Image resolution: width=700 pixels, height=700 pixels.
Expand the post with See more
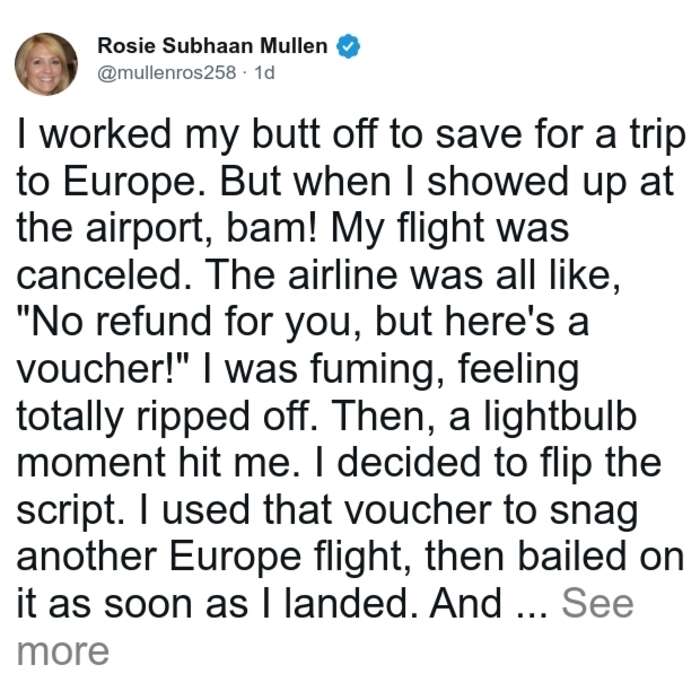pyautogui.click(x=597, y=603)
